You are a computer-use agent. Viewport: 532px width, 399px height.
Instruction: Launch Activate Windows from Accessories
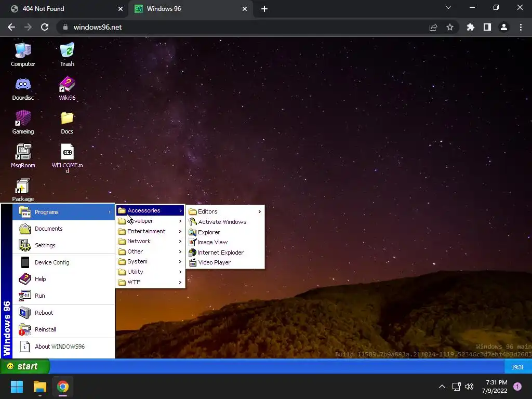pyautogui.click(x=225, y=222)
